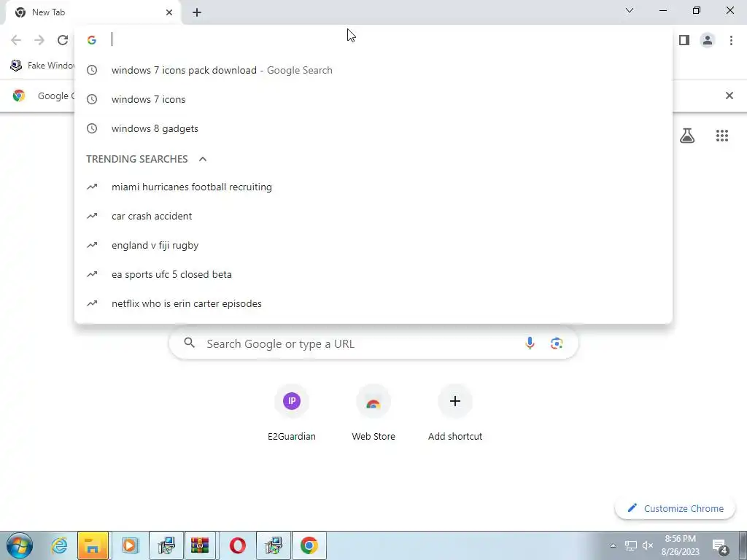Start voice search with microphone icon
The image size is (747, 560).
coord(530,343)
